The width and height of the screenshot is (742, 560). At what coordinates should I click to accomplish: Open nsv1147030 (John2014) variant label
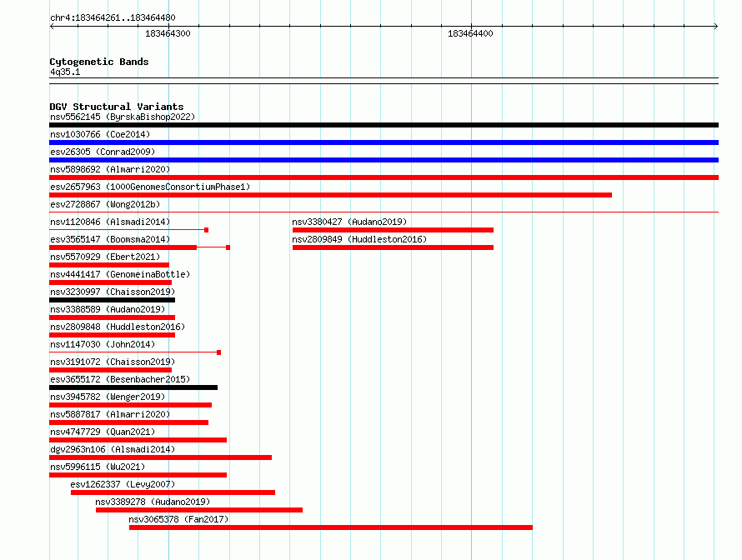(x=103, y=344)
